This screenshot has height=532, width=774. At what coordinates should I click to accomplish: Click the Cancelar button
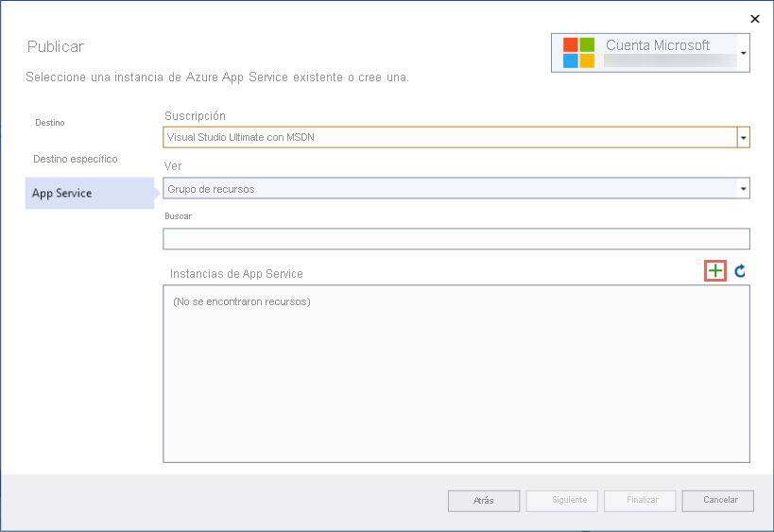(717, 501)
